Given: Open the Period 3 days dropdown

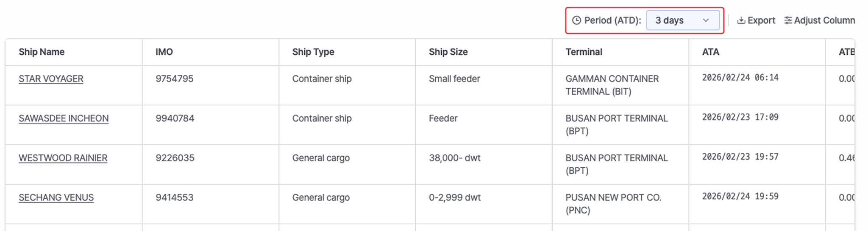Looking at the screenshot, I should (x=682, y=20).
